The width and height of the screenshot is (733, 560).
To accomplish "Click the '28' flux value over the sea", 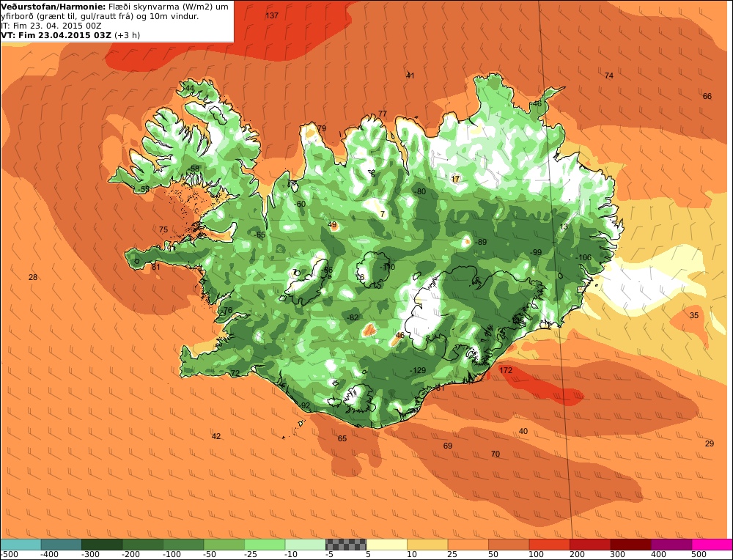I will [x=33, y=277].
